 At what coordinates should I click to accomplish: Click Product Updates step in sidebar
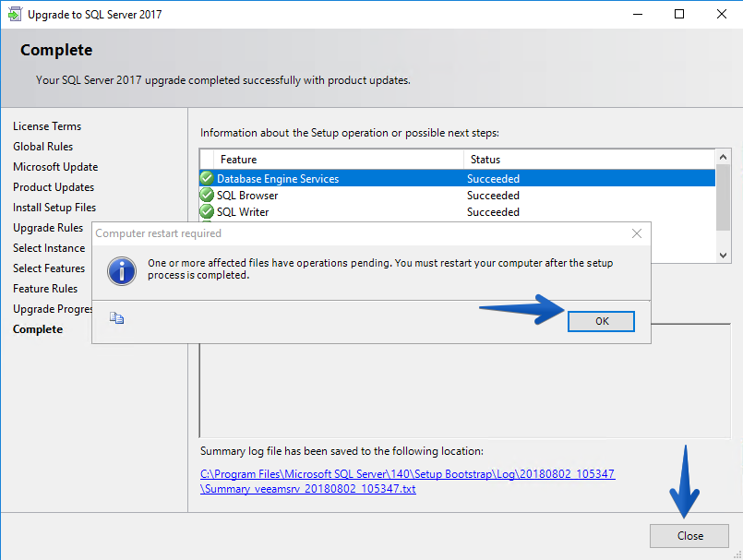tap(54, 187)
